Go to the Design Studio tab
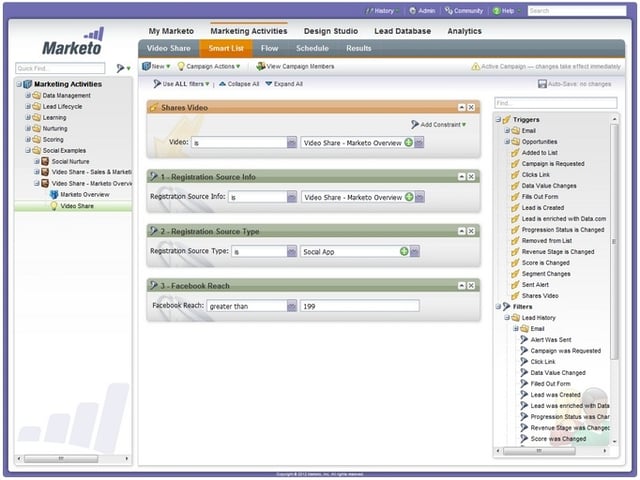Image resolution: width=640 pixels, height=480 pixels. click(x=331, y=31)
